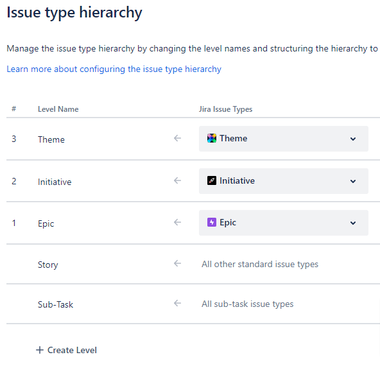Expand the Epic issue type dropdown chevron

[353, 223]
